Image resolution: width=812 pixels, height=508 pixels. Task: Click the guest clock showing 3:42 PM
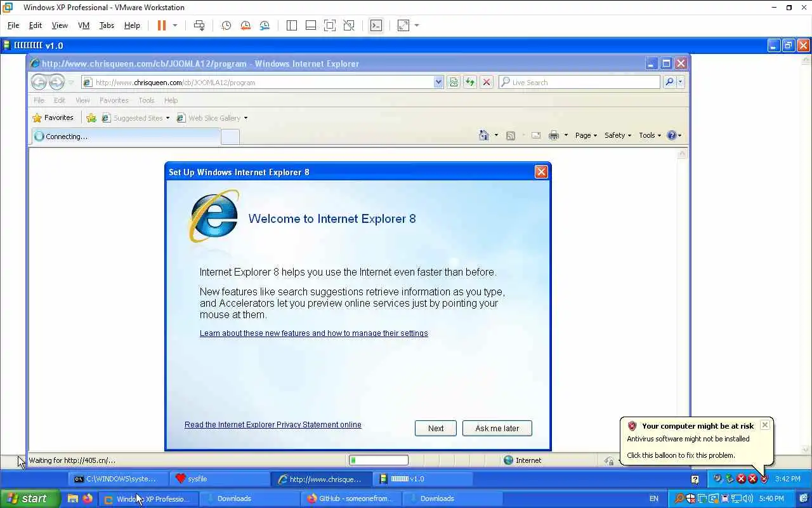pos(788,479)
